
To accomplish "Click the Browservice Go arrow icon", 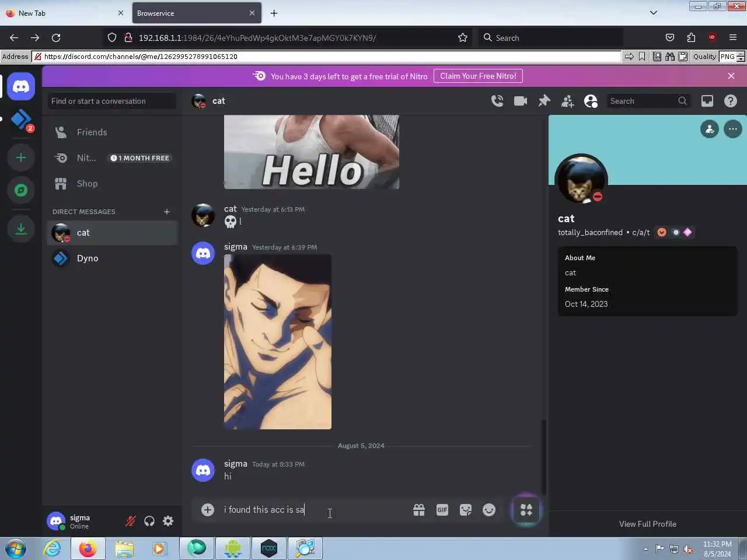I will point(629,57).
